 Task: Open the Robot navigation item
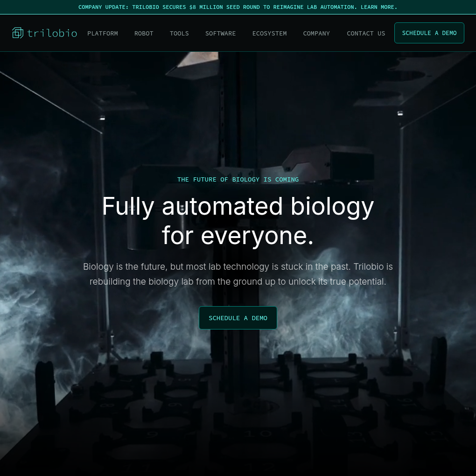(144, 34)
